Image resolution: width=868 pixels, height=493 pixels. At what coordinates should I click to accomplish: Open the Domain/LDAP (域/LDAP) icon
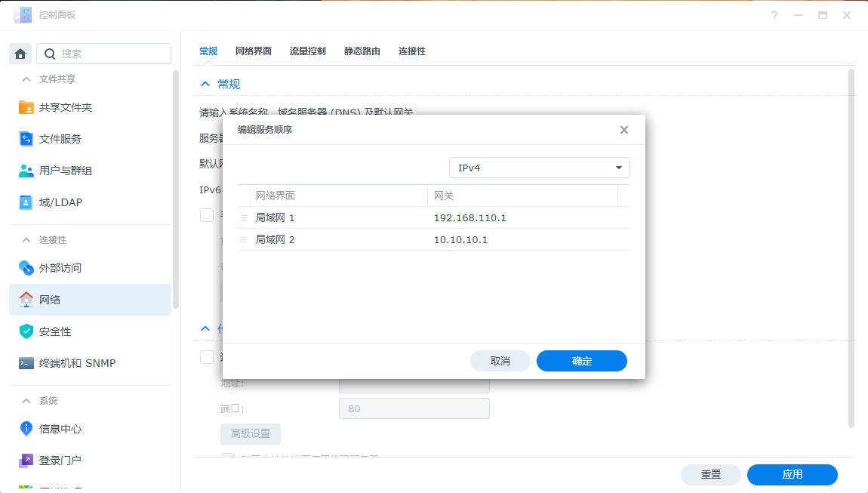[x=26, y=202]
